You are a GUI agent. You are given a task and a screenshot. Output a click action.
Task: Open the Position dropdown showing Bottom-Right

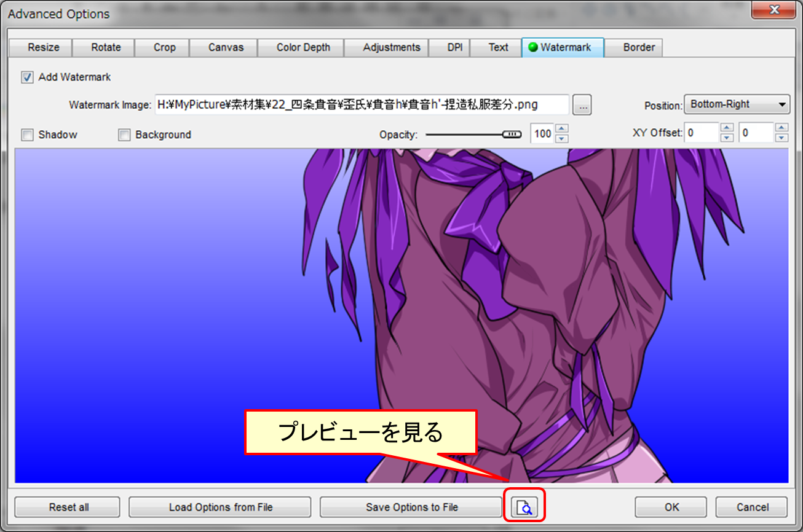(737, 104)
